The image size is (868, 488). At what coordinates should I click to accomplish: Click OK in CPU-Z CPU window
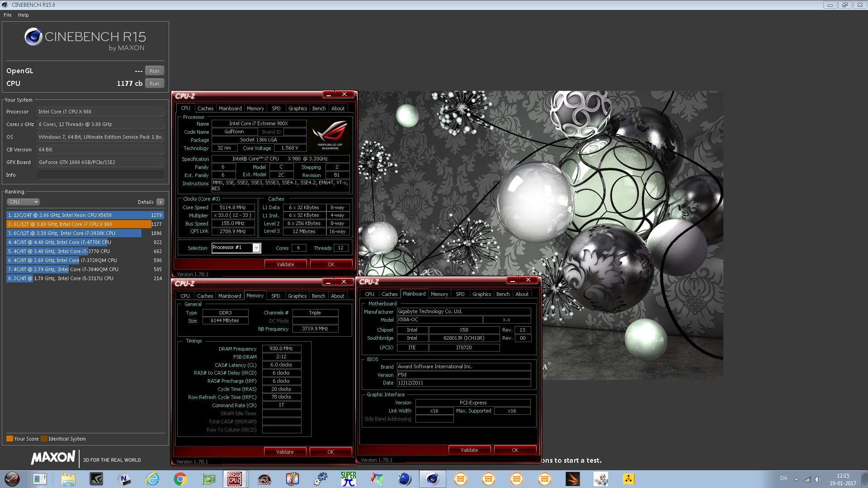click(331, 264)
